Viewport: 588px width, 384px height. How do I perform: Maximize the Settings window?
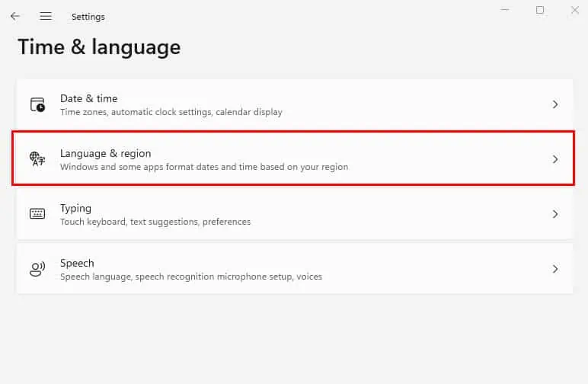(540, 10)
